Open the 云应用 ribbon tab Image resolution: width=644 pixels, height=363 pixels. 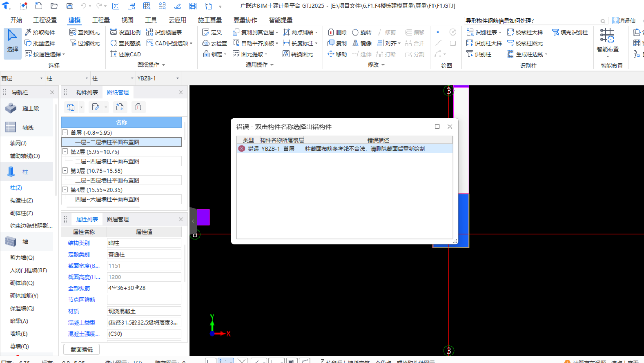(177, 20)
